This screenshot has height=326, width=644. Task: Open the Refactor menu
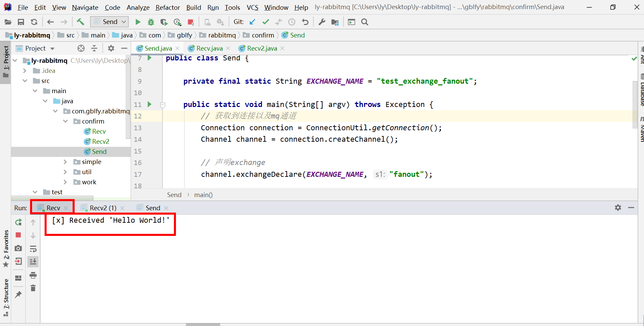[168, 7]
